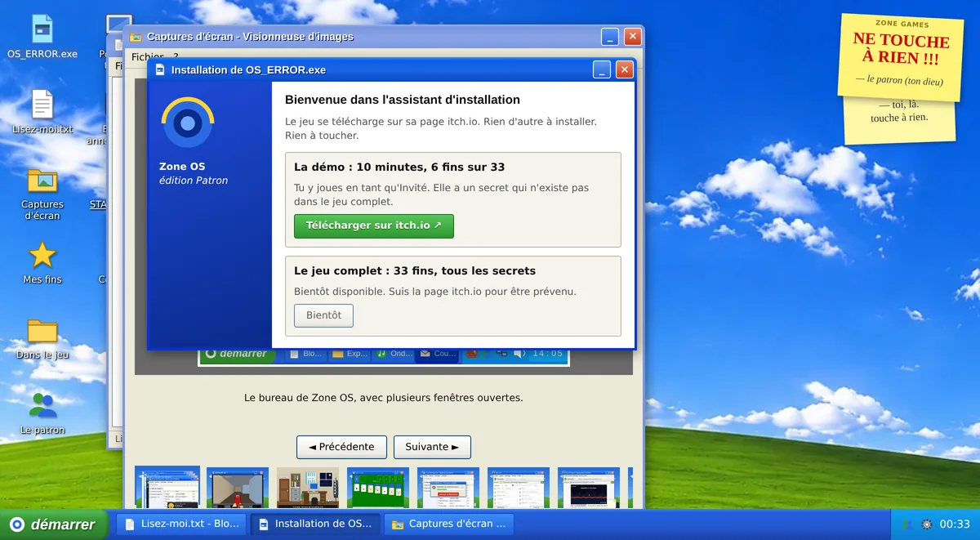
Task: Minimize the Installation de OS_ERROR.exe window
Action: [x=602, y=70]
